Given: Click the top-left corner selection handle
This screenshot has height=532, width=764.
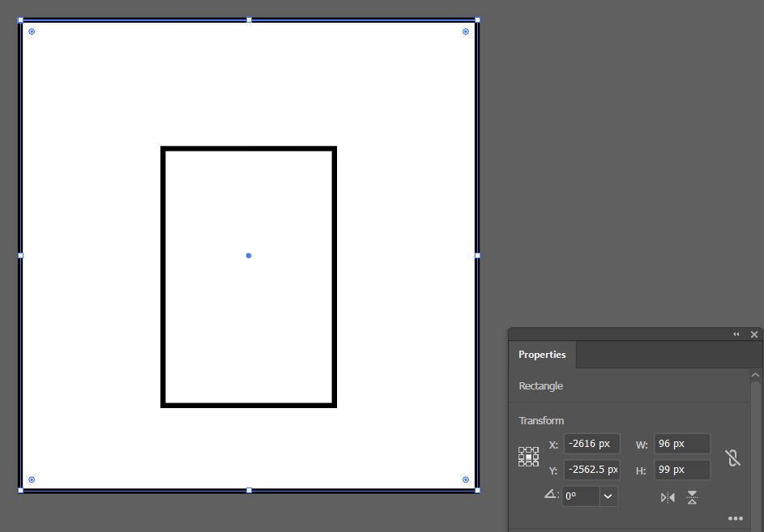Looking at the screenshot, I should point(20,20).
